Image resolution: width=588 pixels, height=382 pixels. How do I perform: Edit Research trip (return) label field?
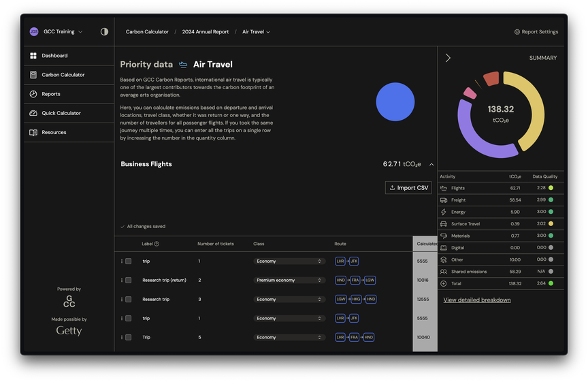pyautogui.click(x=164, y=281)
